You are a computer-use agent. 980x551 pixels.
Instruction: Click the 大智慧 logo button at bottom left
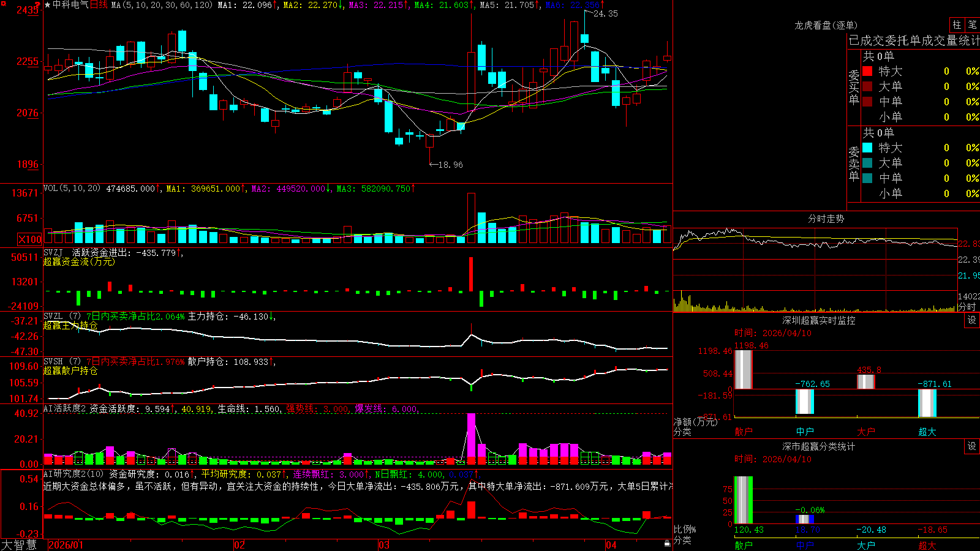[x=19, y=545]
